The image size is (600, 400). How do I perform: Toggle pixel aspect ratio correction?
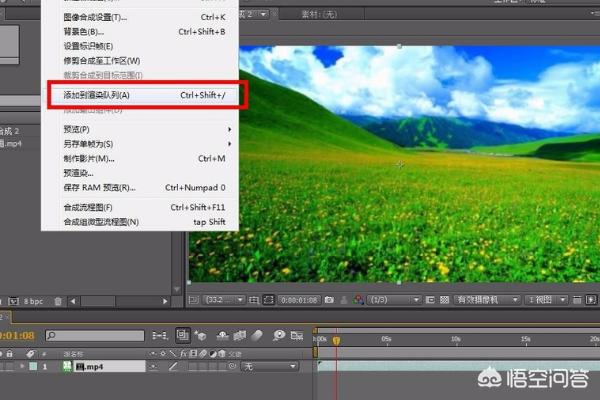pos(577,300)
